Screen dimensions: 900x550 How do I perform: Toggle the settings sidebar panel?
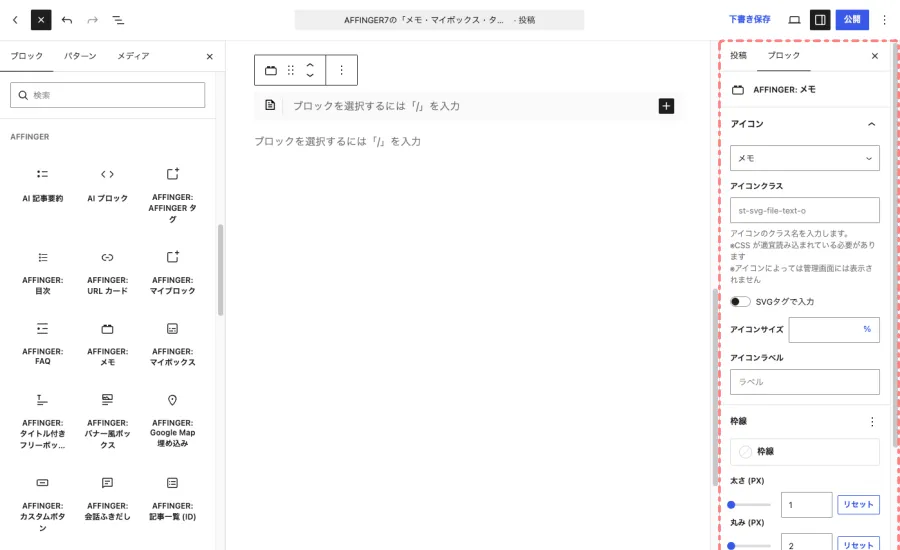coord(820,20)
